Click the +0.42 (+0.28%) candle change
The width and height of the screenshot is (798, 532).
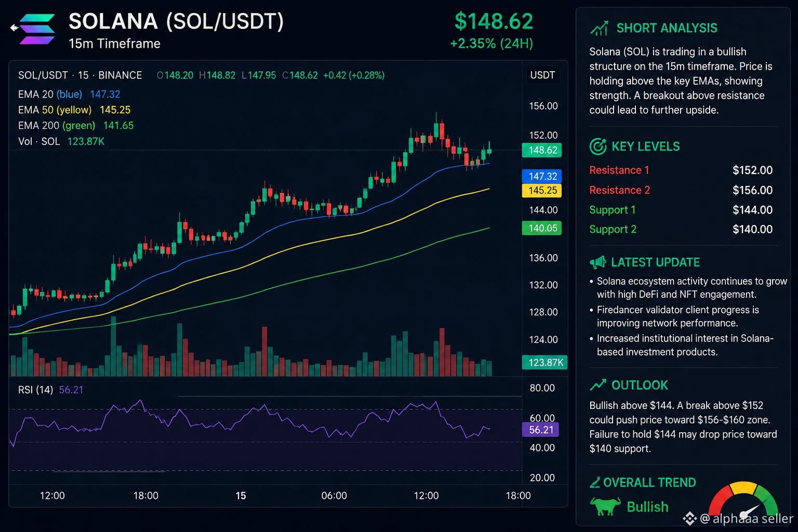354,75
